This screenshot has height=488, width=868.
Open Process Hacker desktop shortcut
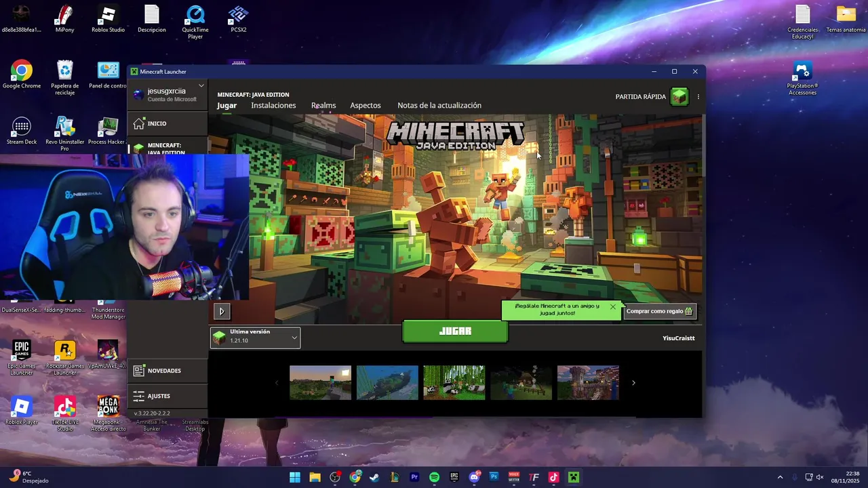pyautogui.click(x=108, y=131)
